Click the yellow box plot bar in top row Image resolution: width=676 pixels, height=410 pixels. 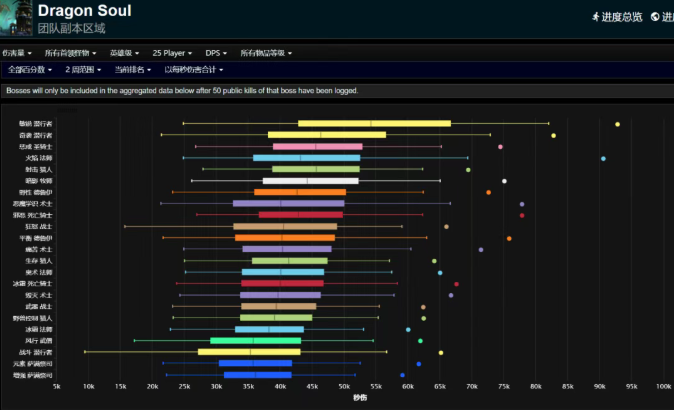click(x=374, y=124)
